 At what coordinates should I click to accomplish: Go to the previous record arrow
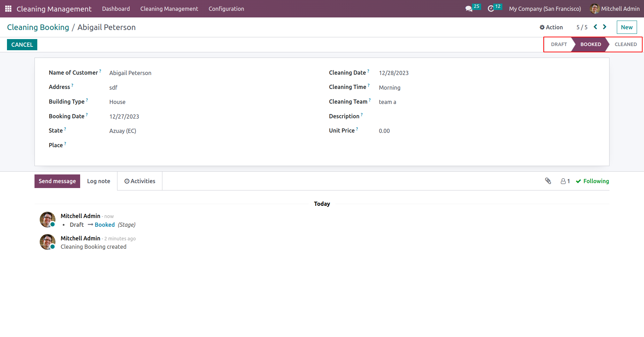click(x=596, y=27)
